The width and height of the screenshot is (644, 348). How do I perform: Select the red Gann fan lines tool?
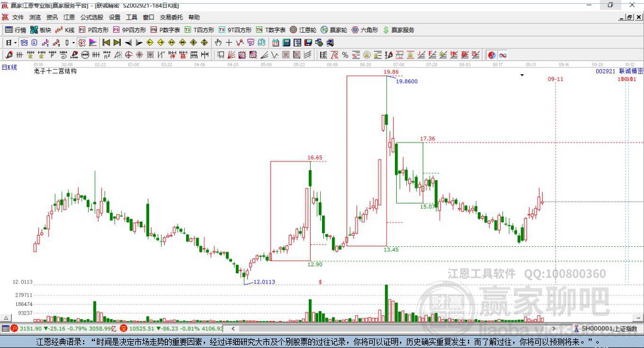tap(231, 55)
